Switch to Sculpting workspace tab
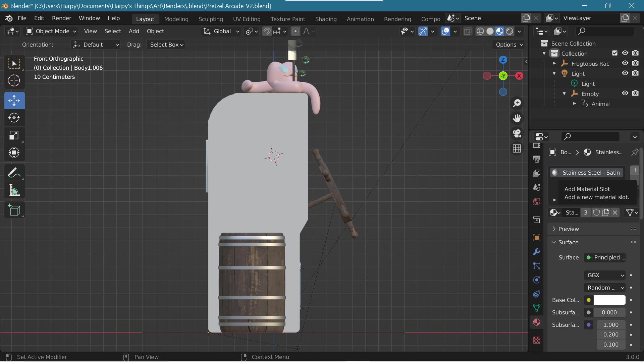This screenshot has height=362, width=644. click(211, 19)
